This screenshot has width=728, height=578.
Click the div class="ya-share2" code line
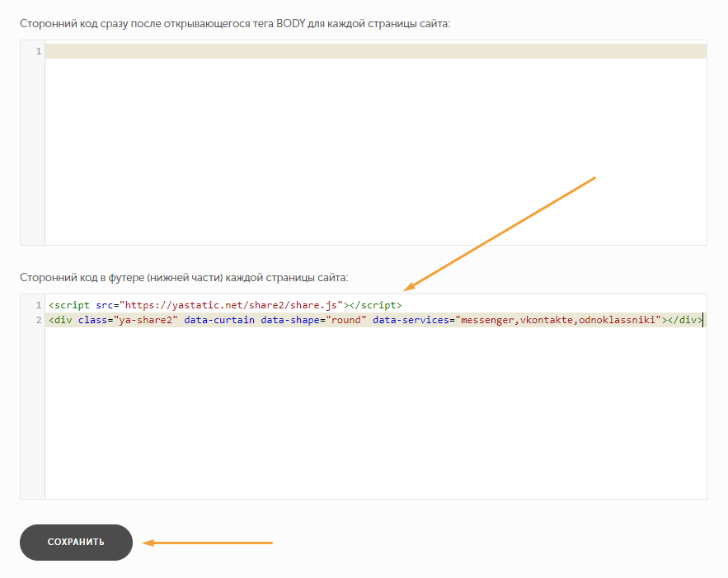coord(376,320)
